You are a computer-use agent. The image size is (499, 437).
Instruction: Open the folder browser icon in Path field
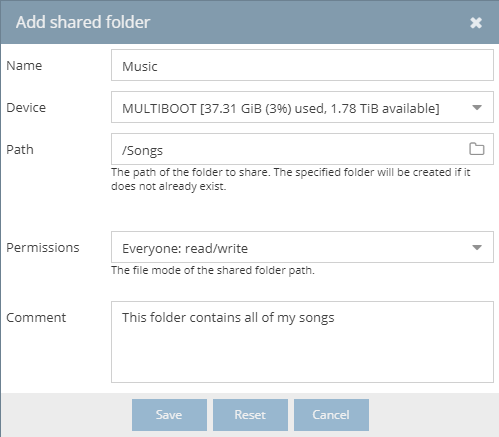coord(476,149)
